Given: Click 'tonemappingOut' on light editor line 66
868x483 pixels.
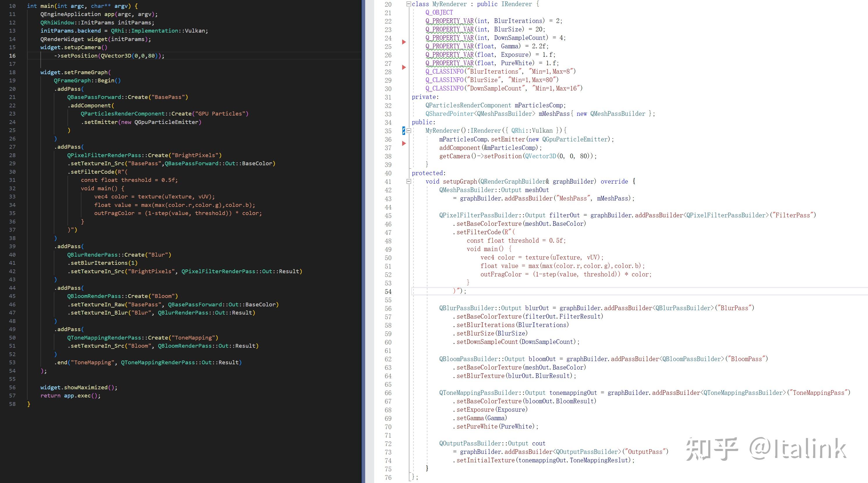Looking at the screenshot, I should tap(573, 393).
